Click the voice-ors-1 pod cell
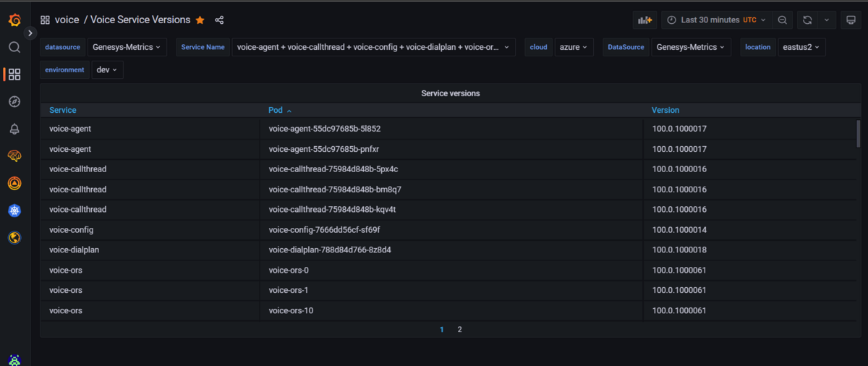 451,291
